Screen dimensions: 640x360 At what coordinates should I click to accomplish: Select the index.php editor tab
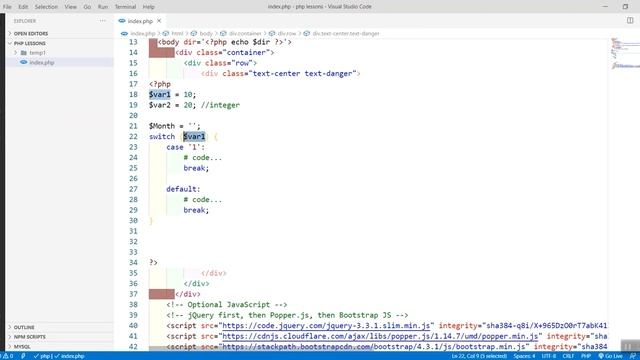(140, 21)
